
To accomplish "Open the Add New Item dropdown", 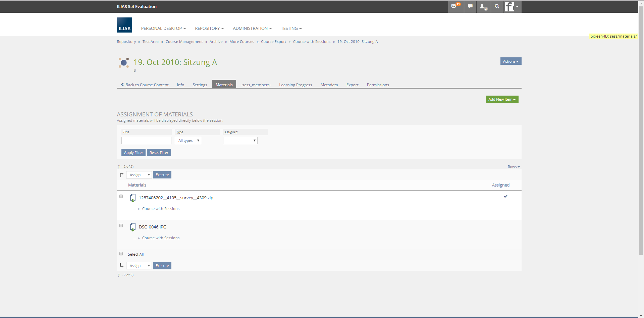I will click(x=502, y=99).
